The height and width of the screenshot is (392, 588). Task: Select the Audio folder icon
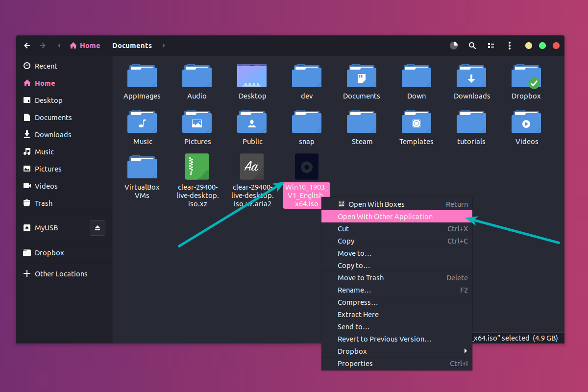click(197, 76)
